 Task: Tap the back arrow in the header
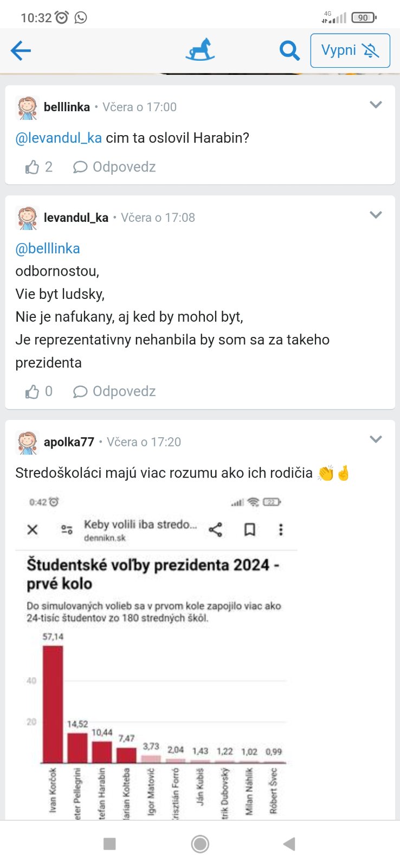click(x=21, y=51)
